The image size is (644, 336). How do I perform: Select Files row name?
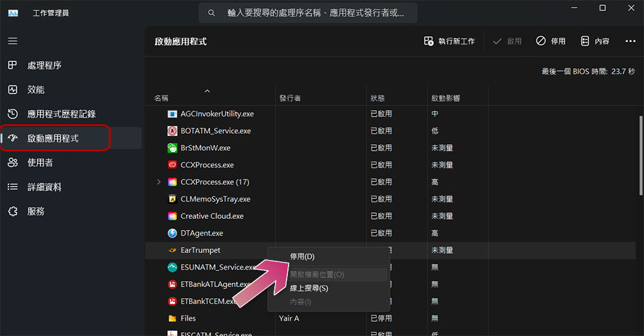click(x=188, y=319)
